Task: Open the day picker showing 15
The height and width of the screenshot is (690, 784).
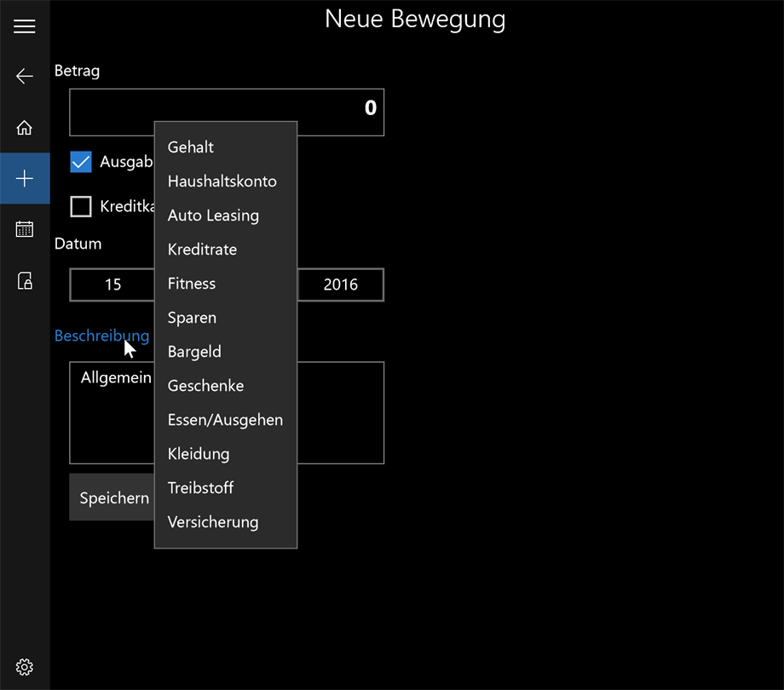Action: click(112, 285)
